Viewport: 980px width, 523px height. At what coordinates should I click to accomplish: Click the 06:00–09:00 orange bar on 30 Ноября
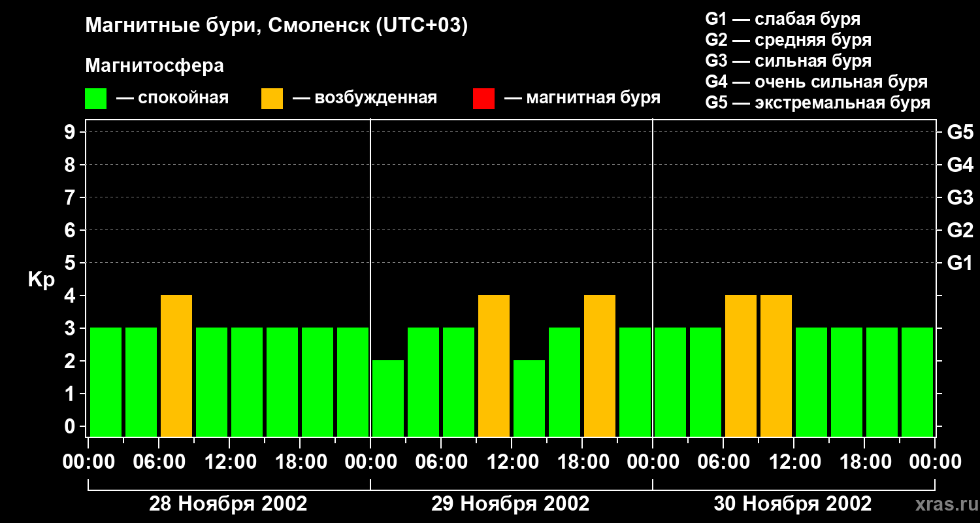point(741,365)
